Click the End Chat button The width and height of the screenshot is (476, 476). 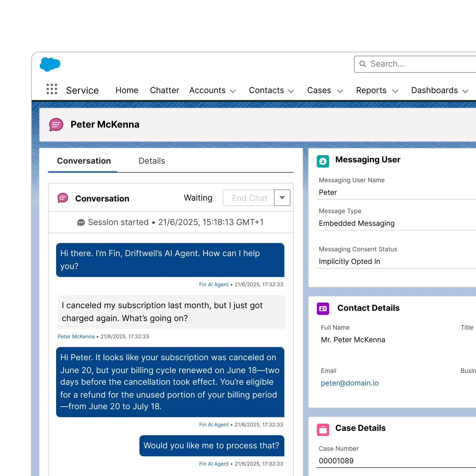[x=249, y=198]
